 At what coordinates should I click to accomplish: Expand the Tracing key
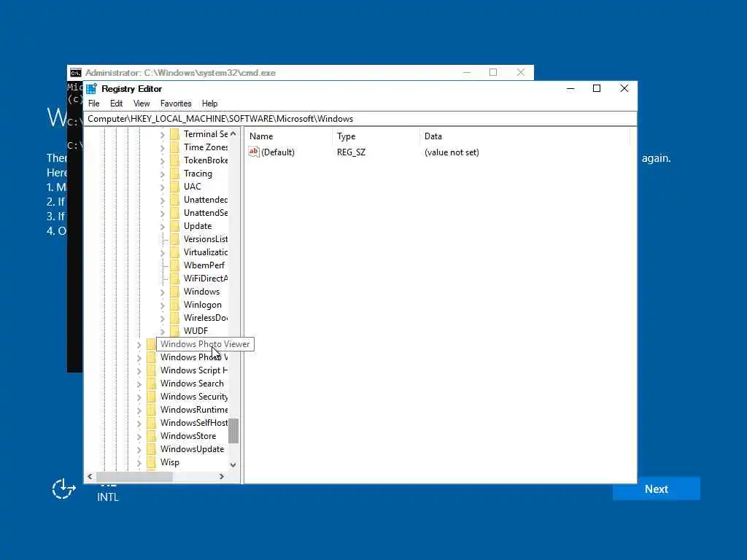(163, 174)
